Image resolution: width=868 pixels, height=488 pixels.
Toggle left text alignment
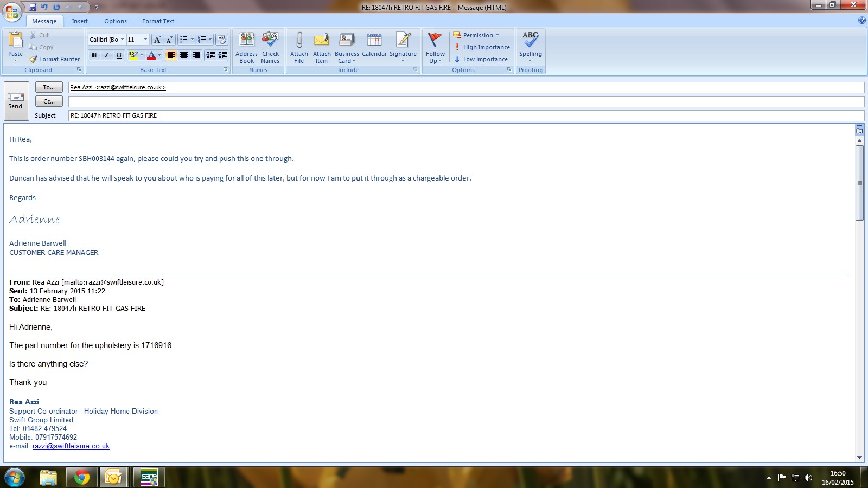(x=171, y=55)
